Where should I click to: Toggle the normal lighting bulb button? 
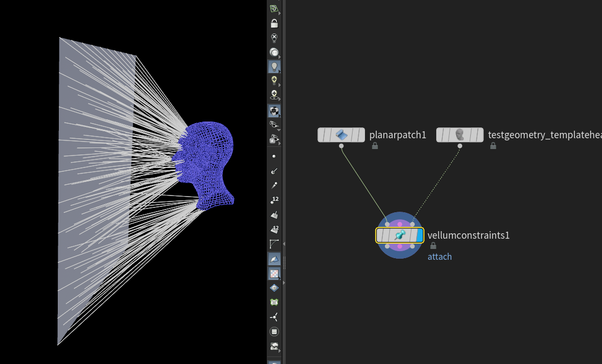tap(274, 66)
